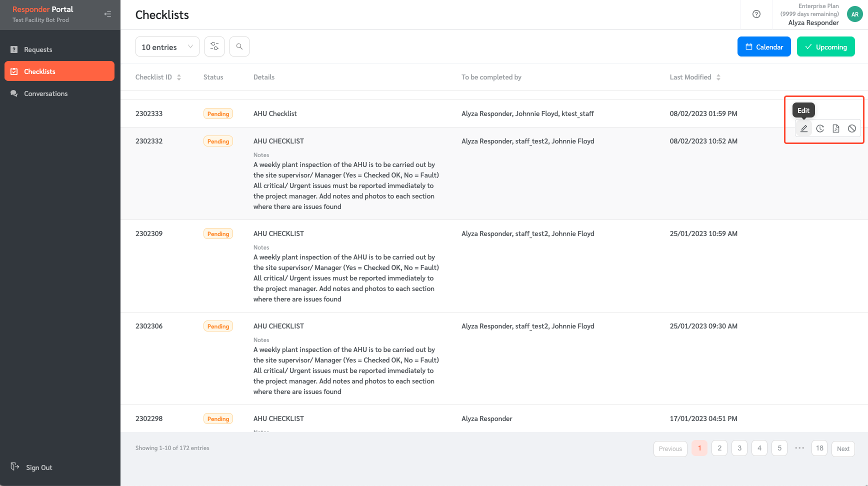Click the search magnifier icon
The image size is (868, 486).
pos(239,46)
